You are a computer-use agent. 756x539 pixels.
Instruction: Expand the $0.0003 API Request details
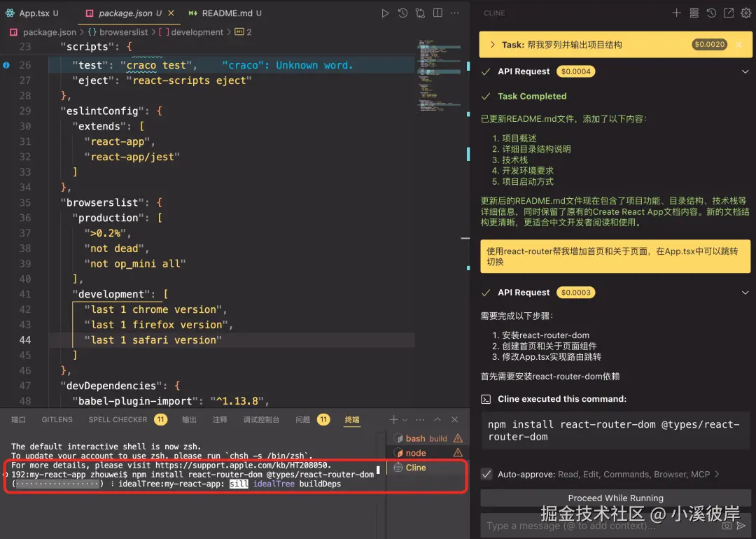coord(745,292)
